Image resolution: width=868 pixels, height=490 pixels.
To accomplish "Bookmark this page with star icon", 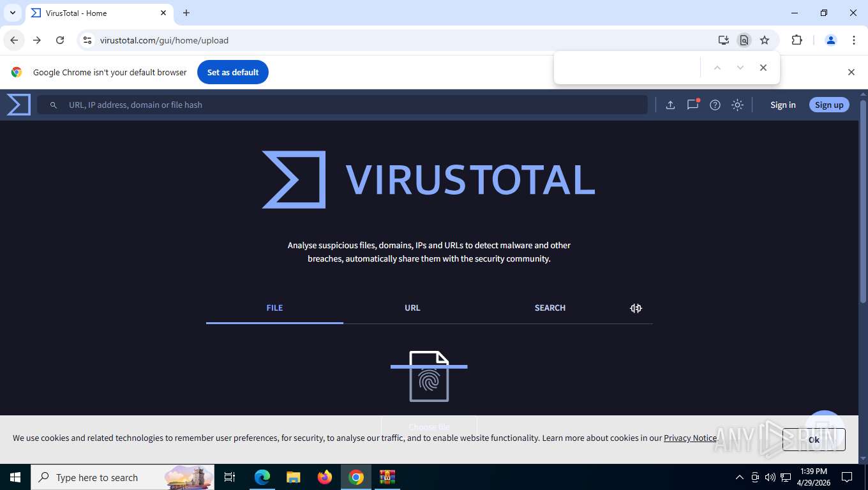I will coord(765,40).
